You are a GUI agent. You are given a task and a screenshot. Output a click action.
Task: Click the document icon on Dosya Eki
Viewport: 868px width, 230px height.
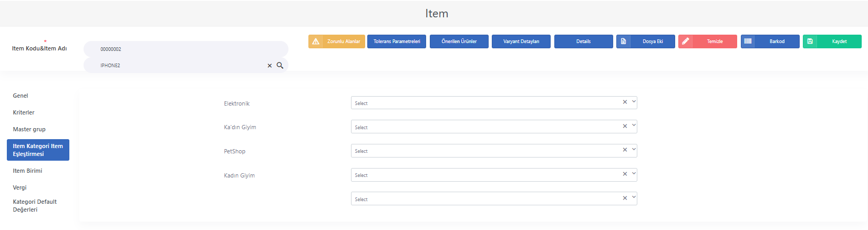623,41
